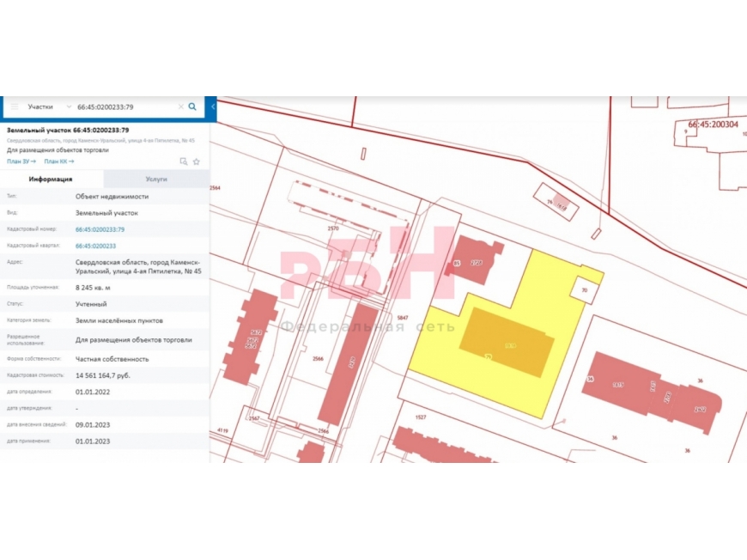This screenshot has width=747, height=560.
Task: Open cadastral quarter link 66:45:0200233
Action: tap(95, 246)
